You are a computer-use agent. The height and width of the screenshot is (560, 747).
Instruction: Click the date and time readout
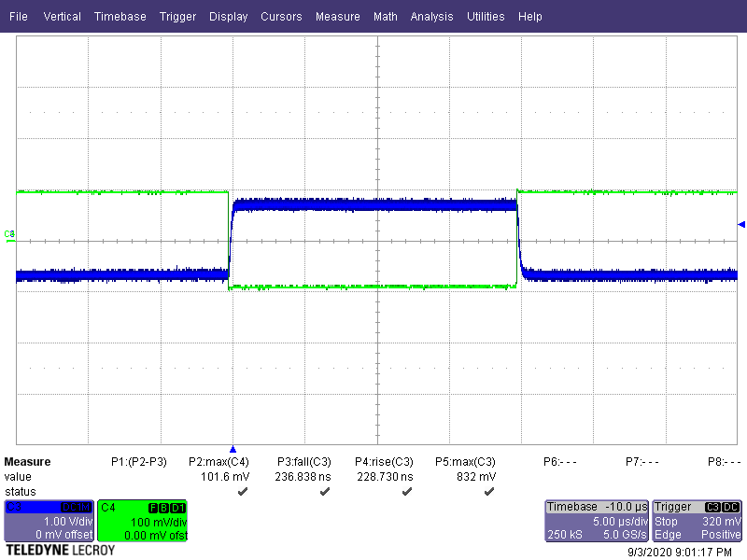pos(680,553)
